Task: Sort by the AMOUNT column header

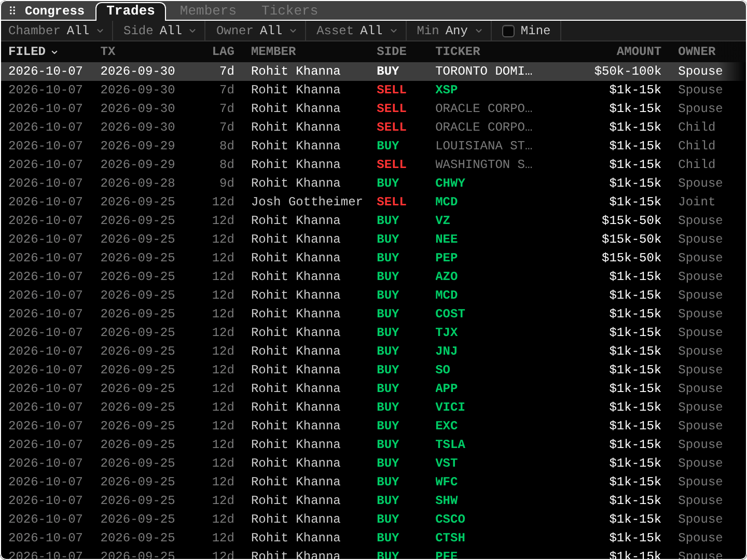Action: pyautogui.click(x=639, y=51)
